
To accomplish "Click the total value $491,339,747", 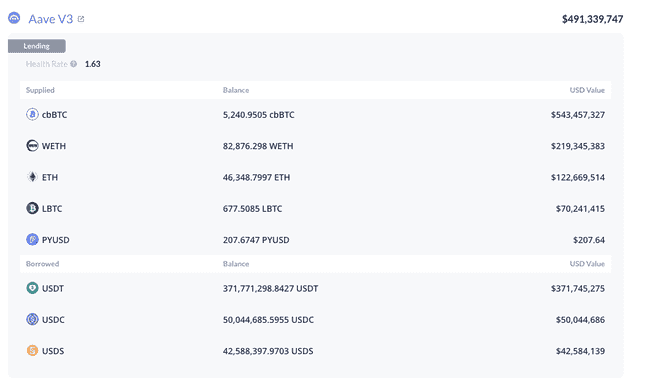I will pos(592,19).
